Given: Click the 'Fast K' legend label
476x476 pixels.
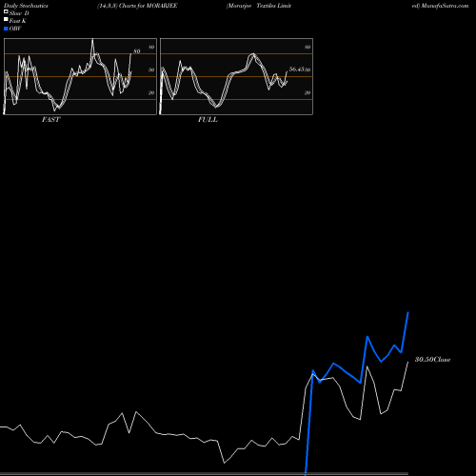Looking at the screenshot, I should 18,21.
